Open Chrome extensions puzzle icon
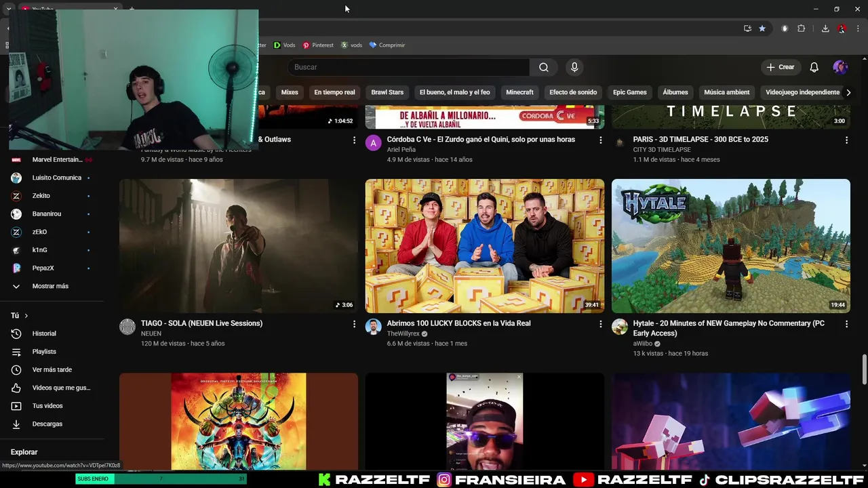The height and width of the screenshot is (488, 868). click(x=801, y=28)
